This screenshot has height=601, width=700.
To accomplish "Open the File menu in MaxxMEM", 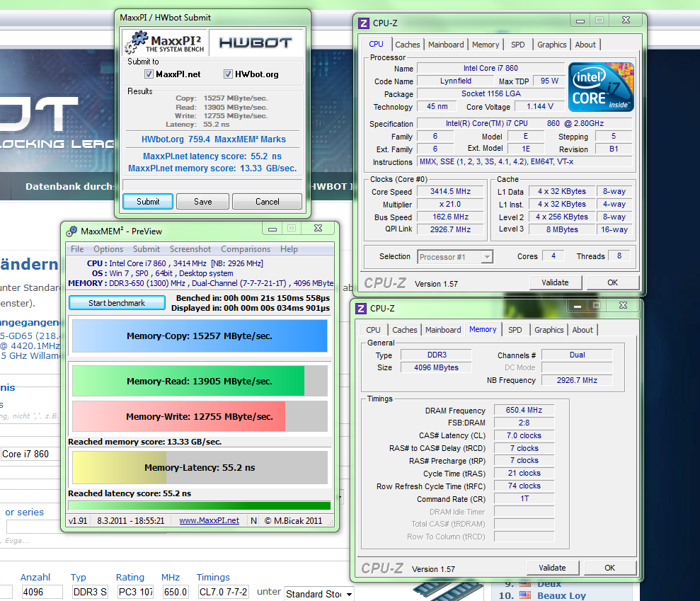I will [77, 249].
